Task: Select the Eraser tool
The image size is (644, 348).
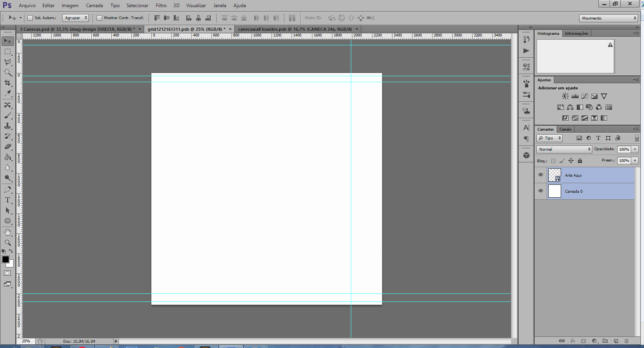Action: click(8, 147)
